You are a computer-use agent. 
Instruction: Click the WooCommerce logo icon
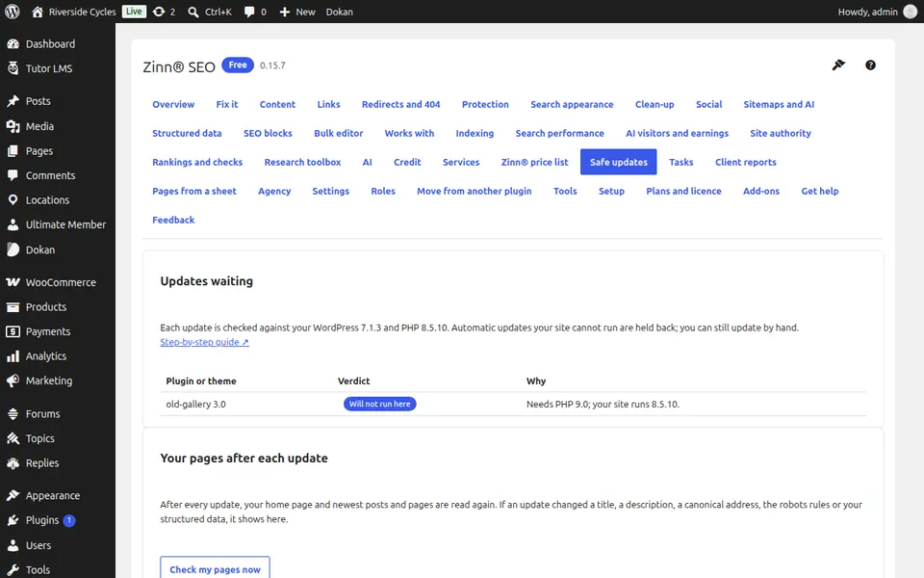pos(13,282)
